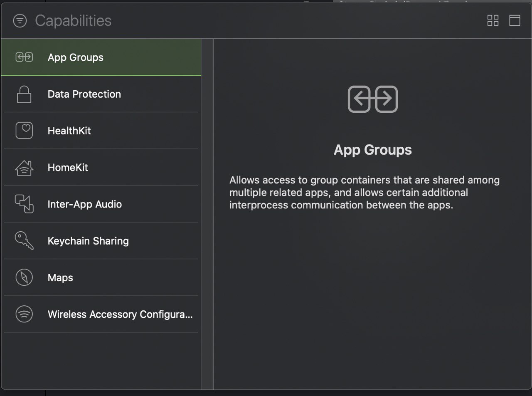Pick the Maps capability label
The image size is (532, 396).
point(60,277)
